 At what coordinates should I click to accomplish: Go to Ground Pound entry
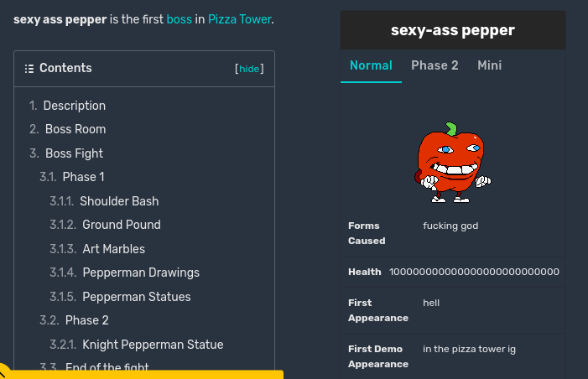click(121, 225)
